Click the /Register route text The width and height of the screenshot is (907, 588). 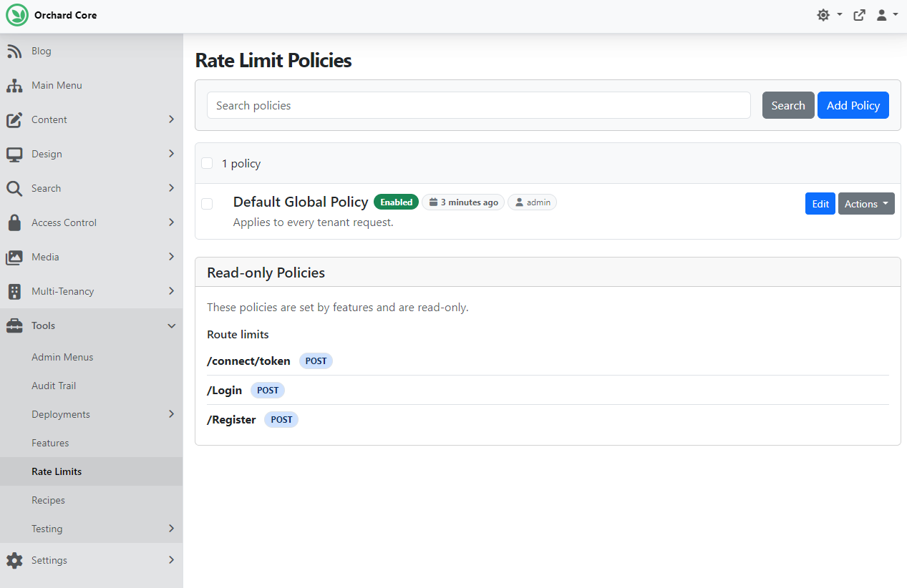(x=231, y=420)
